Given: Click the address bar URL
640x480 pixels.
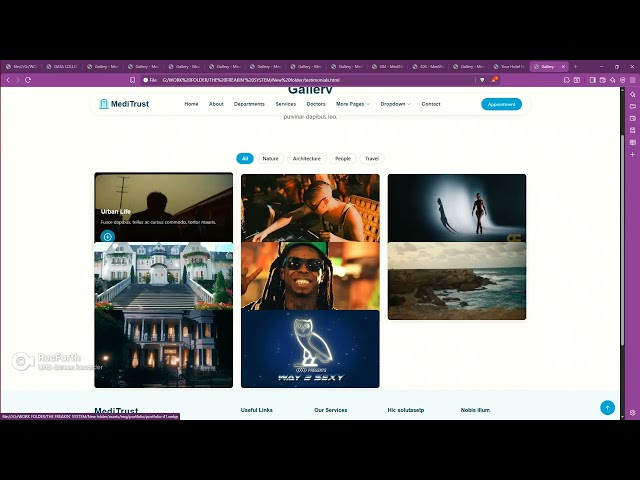Looking at the screenshot, I should click(251, 80).
